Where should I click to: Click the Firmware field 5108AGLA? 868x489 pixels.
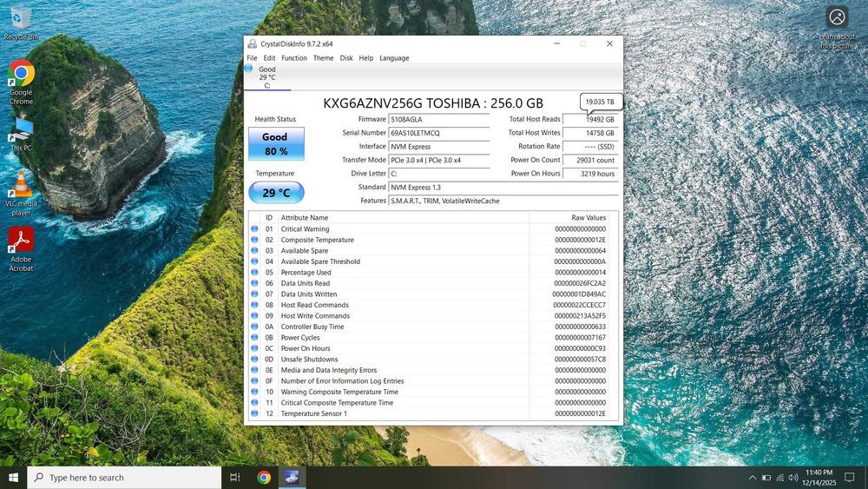pyautogui.click(x=439, y=120)
